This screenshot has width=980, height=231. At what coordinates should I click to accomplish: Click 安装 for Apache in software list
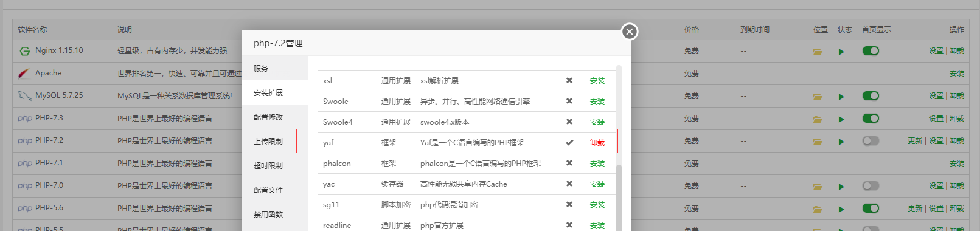[x=957, y=74]
